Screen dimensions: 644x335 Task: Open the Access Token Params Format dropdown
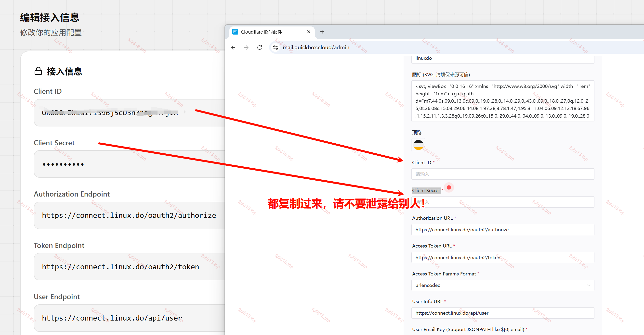[x=502, y=285]
